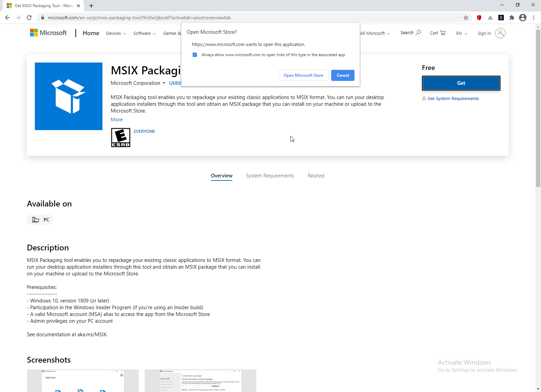Open the dark square extension icon
The image size is (541, 392).
click(x=501, y=18)
